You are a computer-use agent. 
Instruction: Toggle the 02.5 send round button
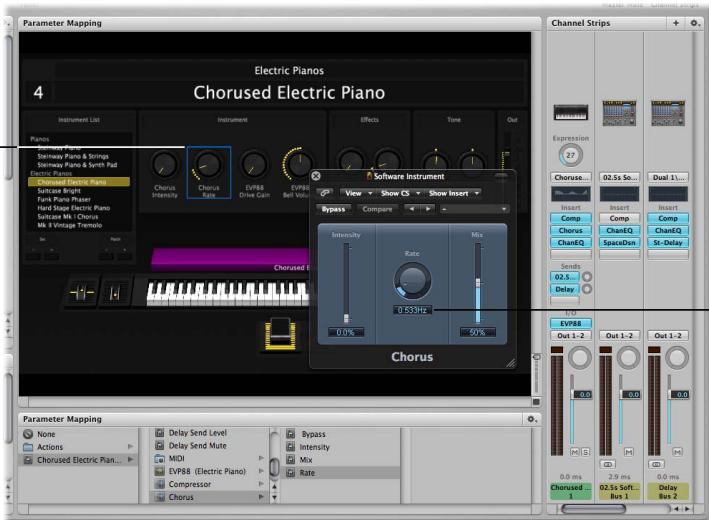[586, 277]
